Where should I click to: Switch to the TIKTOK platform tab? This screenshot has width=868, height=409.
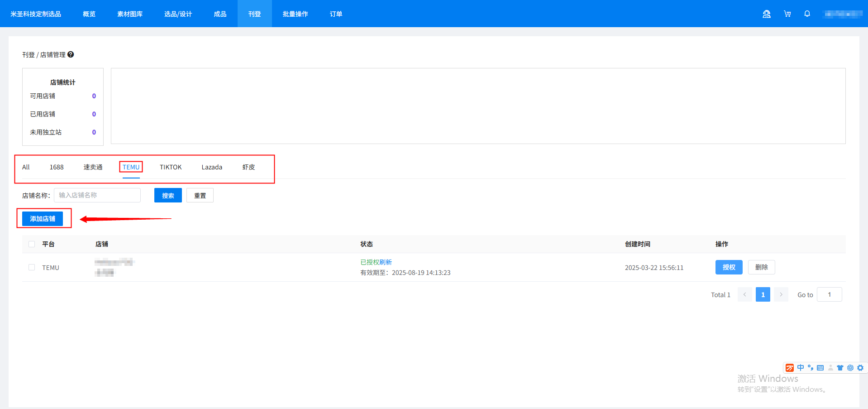point(171,167)
